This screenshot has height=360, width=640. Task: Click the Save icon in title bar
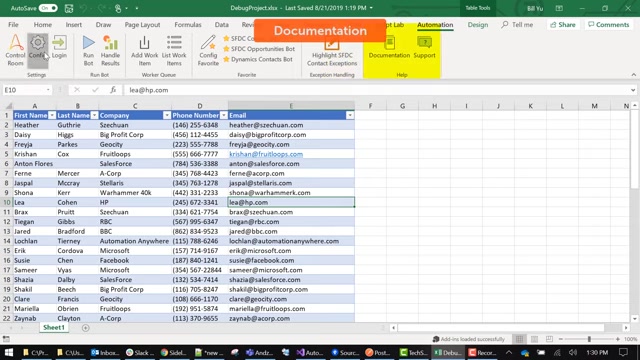tap(69, 8)
